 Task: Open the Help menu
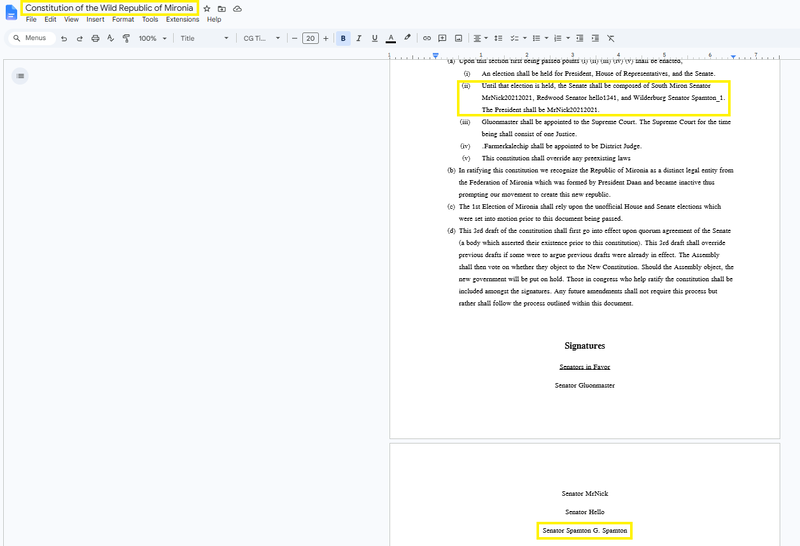pyautogui.click(x=214, y=19)
